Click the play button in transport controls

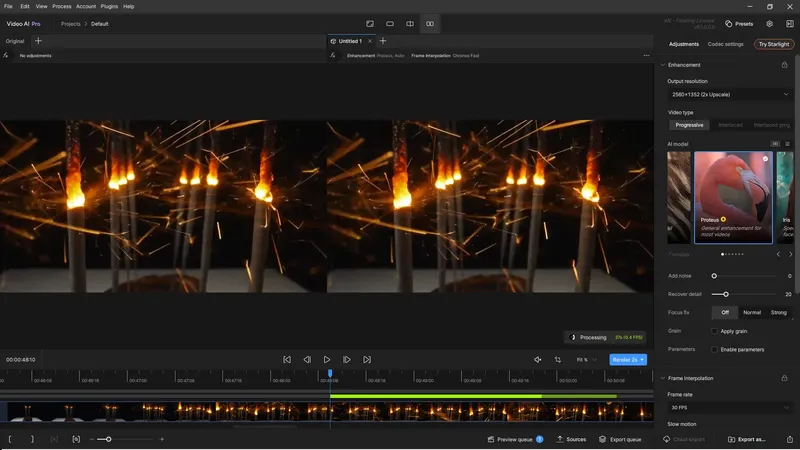click(327, 359)
